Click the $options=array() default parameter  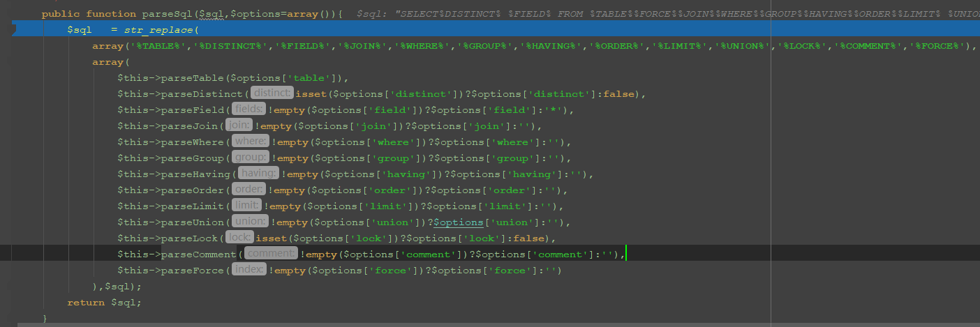[x=282, y=14]
